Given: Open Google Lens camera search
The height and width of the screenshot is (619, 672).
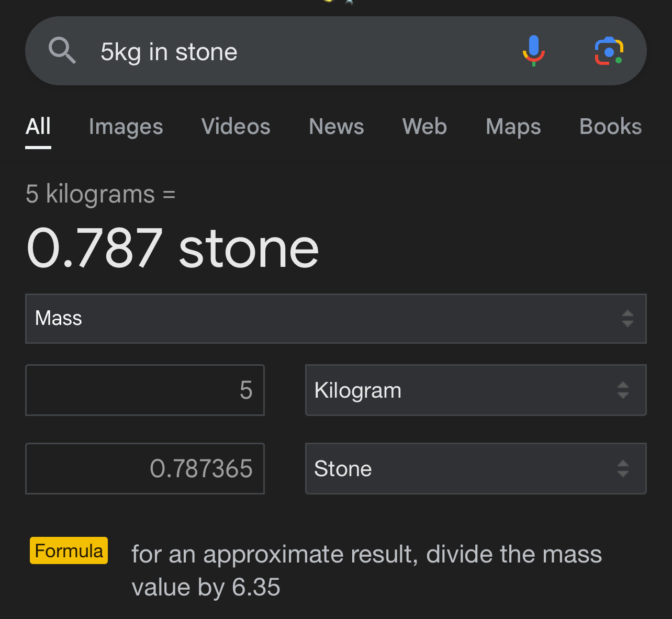Looking at the screenshot, I should tap(609, 51).
